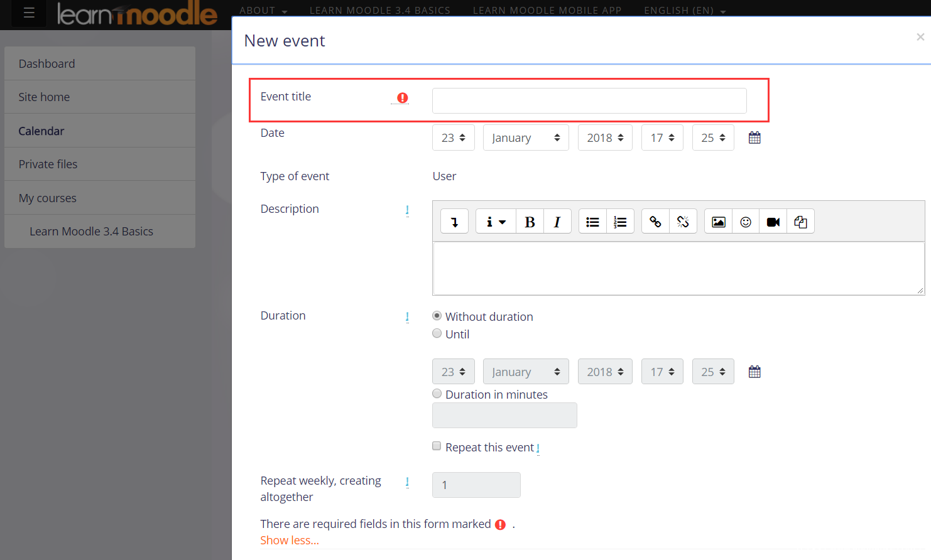Toggle the editor toolbar expand icon
931x560 pixels.
pyautogui.click(x=454, y=222)
